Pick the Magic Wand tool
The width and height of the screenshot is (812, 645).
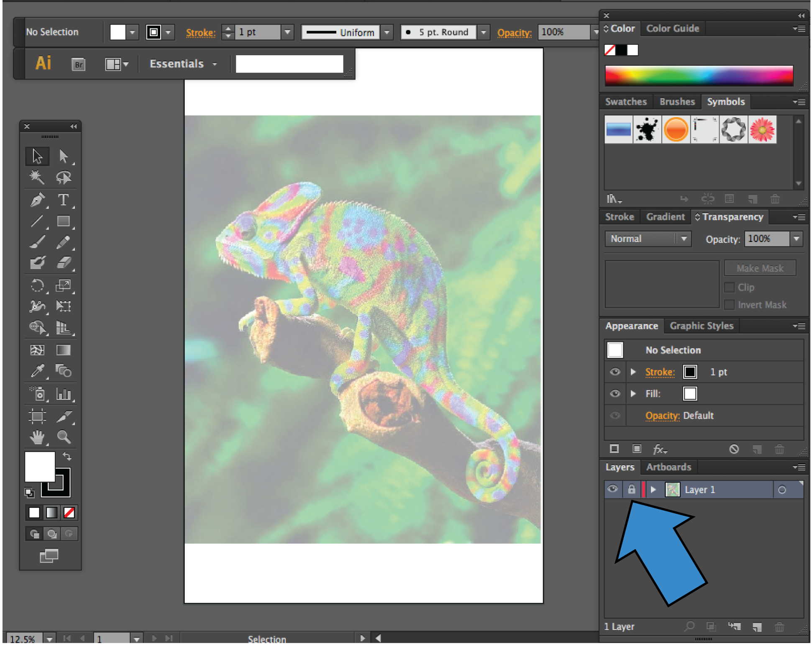point(37,178)
